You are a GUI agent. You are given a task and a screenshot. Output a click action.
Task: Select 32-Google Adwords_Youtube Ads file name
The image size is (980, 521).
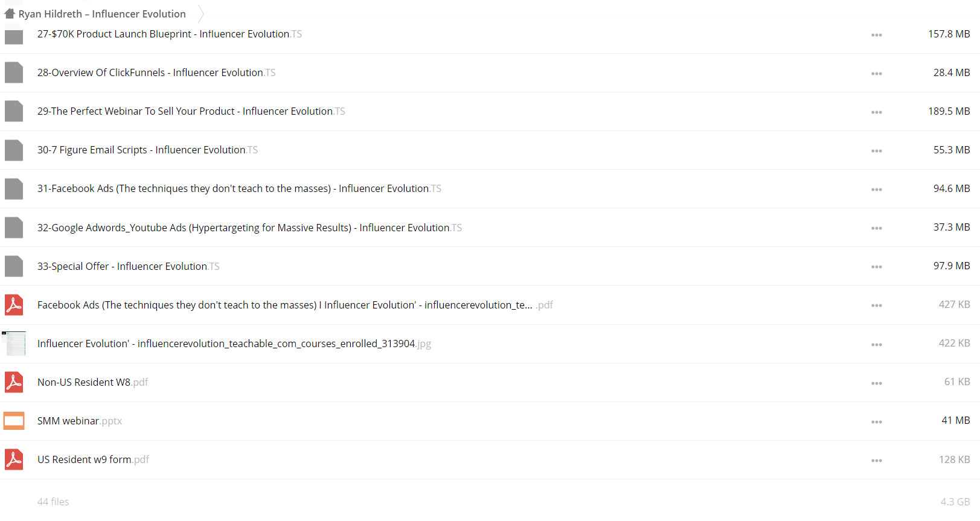[x=249, y=228]
